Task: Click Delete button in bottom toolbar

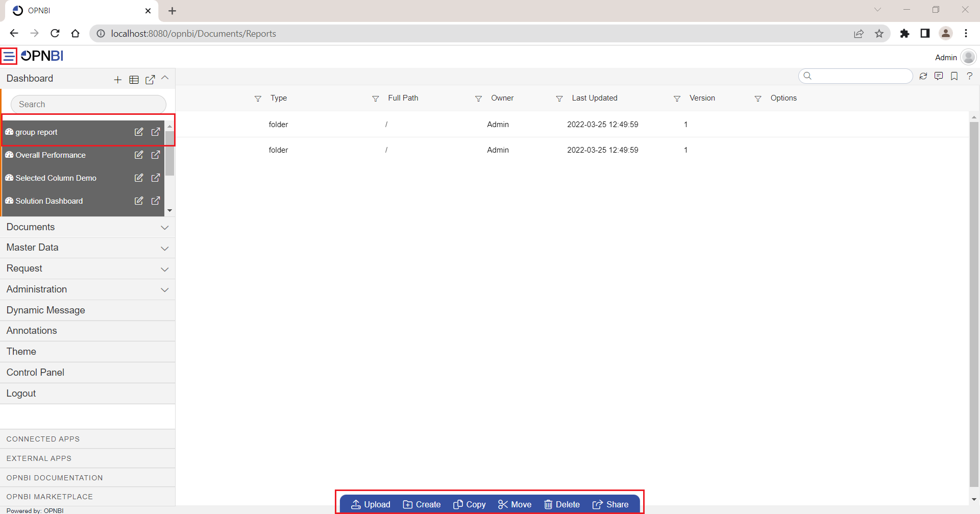Action: click(x=561, y=504)
